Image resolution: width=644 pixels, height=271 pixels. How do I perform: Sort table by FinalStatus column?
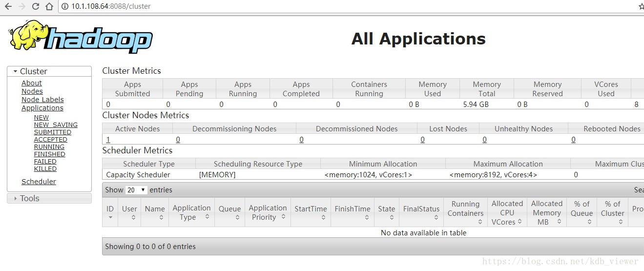click(x=421, y=212)
